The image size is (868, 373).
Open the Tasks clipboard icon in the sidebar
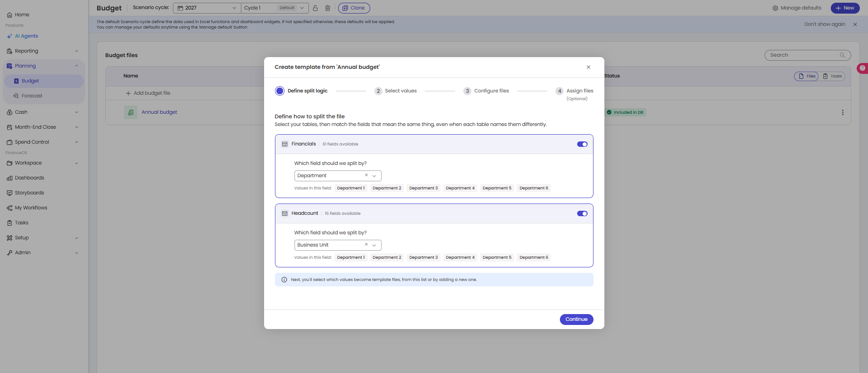point(10,223)
